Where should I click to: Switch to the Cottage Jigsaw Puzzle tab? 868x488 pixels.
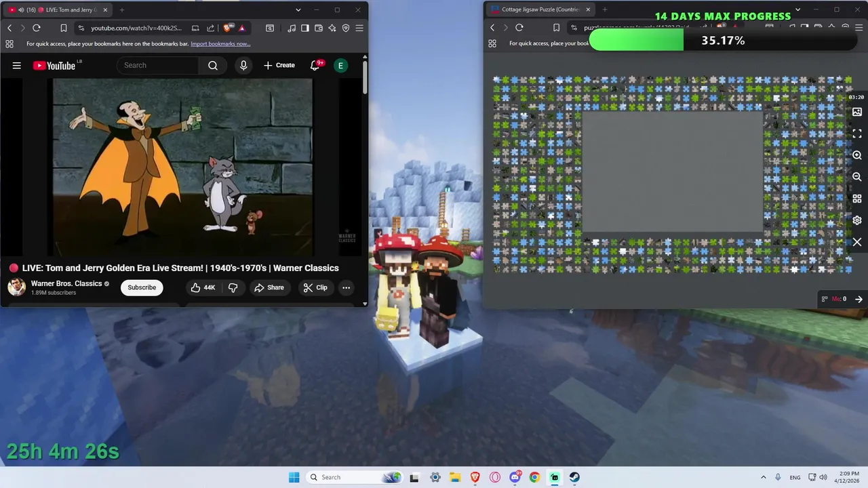pyautogui.click(x=540, y=9)
